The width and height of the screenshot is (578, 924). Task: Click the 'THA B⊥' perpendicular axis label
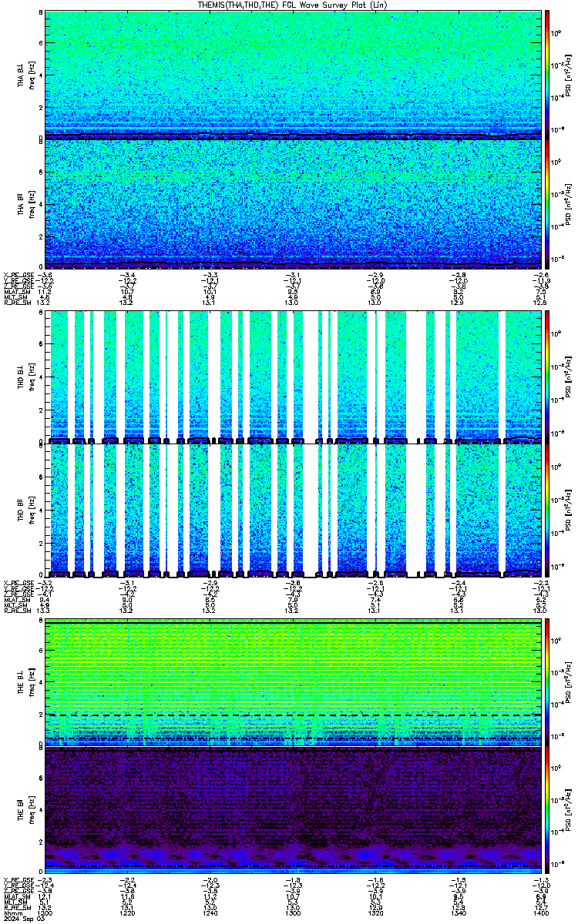click(22, 74)
